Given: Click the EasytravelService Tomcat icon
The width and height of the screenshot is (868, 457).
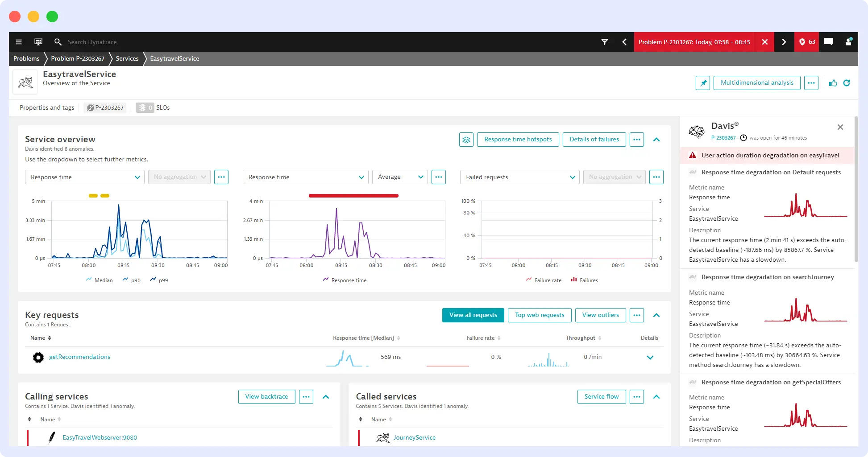Looking at the screenshot, I should [25, 82].
